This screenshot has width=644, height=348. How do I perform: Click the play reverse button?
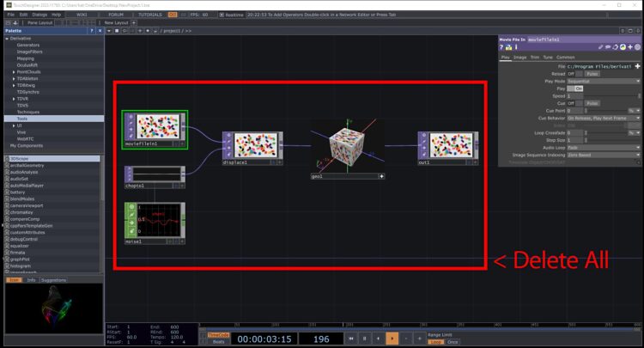[x=379, y=339]
